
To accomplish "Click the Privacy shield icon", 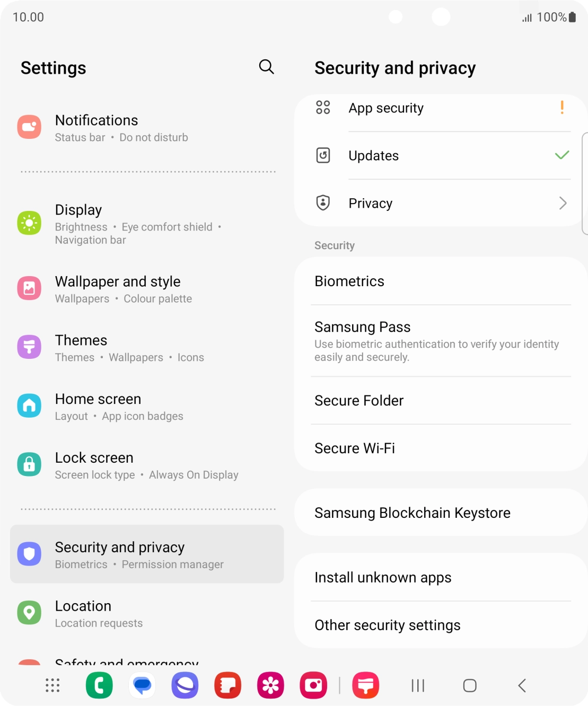I will (323, 203).
